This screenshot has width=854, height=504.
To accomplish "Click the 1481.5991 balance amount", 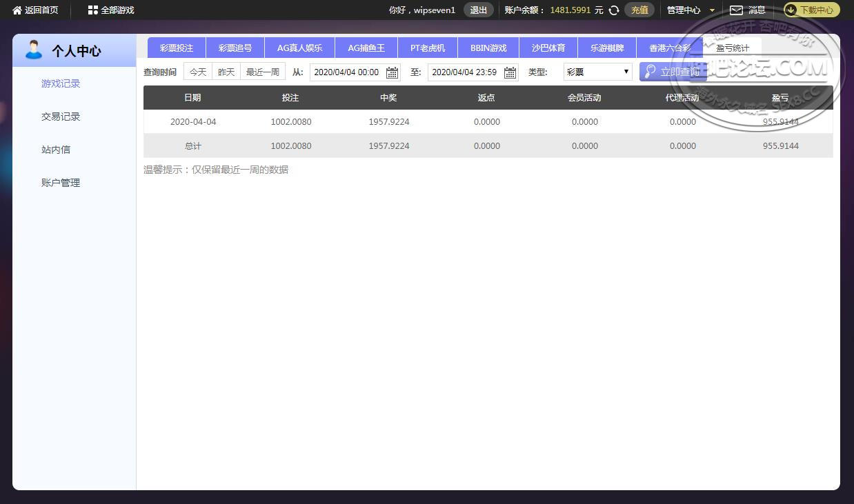I will pyautogui.click(x=570, y=10).
